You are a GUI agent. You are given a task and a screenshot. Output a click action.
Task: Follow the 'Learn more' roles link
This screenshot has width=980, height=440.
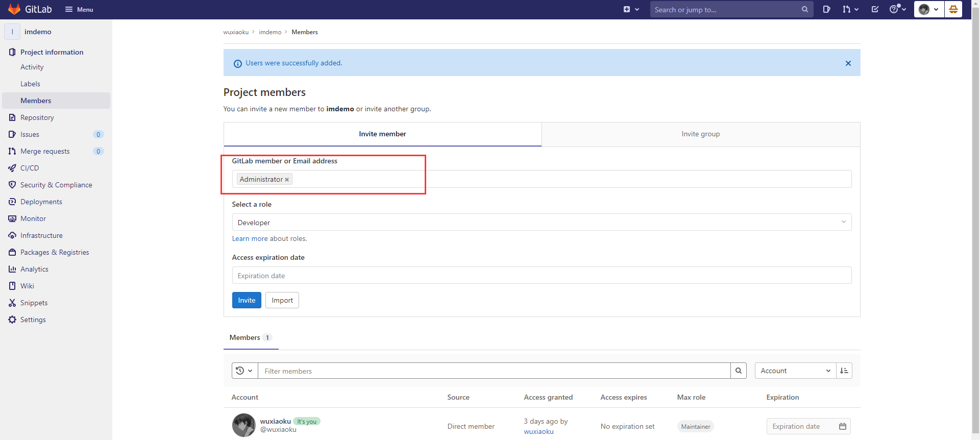(250, 239)
